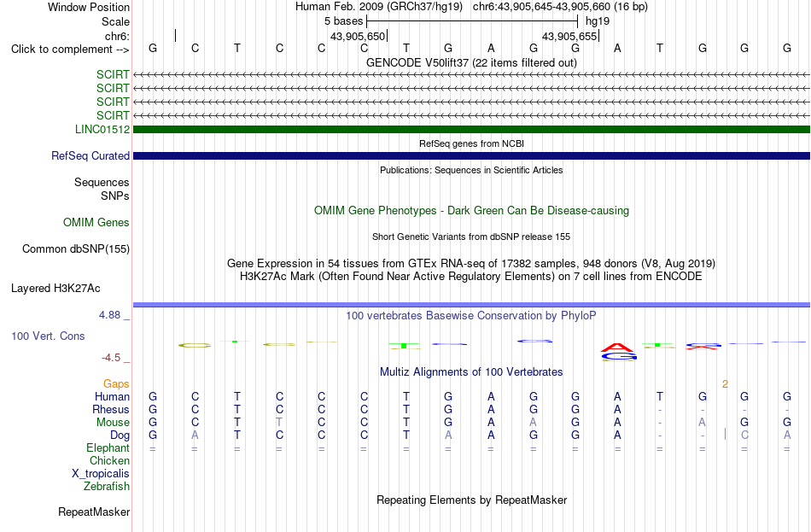Screen dimensions: 811x532
Task: Click the Elephant species row label
Action: tap(108, 448)
